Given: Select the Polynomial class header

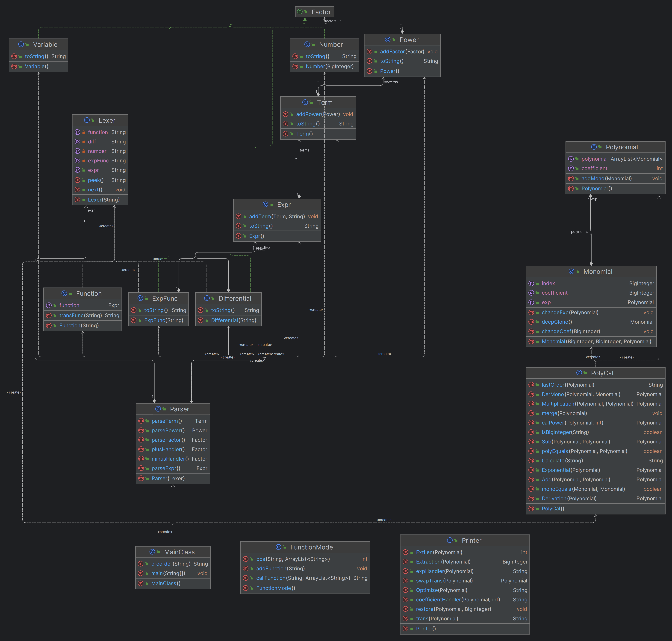Looking at the screenshot, I should [x=615, y=147].
